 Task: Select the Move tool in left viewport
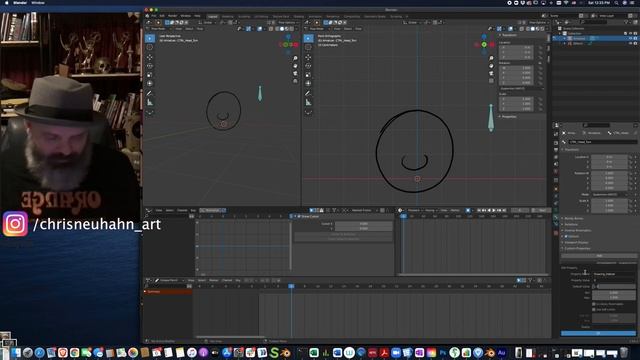(x=150, y=57)
